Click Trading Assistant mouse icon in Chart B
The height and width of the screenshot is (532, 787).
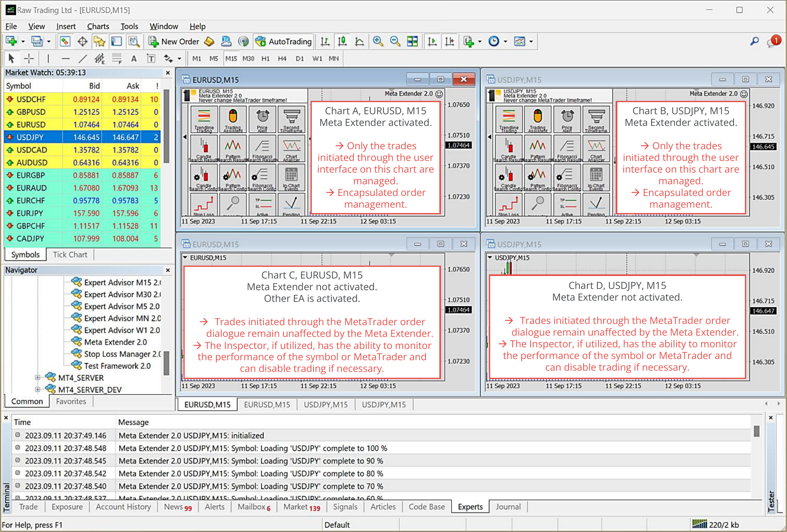click(x=538, y=119)
